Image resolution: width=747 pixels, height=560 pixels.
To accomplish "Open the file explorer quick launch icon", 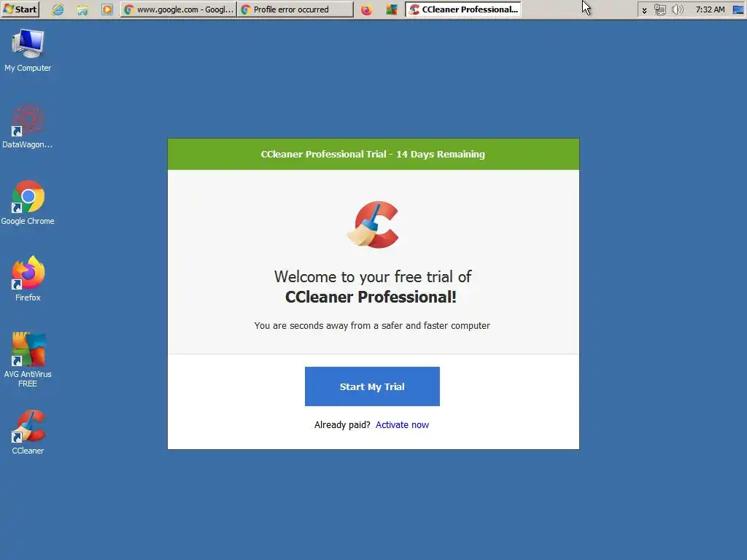I will (x=82, y=9).
